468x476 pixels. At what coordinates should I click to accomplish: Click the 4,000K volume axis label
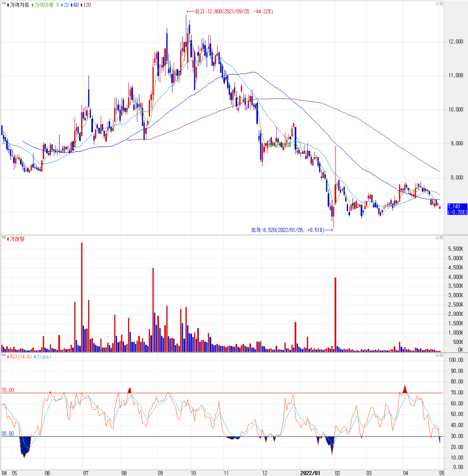click(x=456, y=277)
